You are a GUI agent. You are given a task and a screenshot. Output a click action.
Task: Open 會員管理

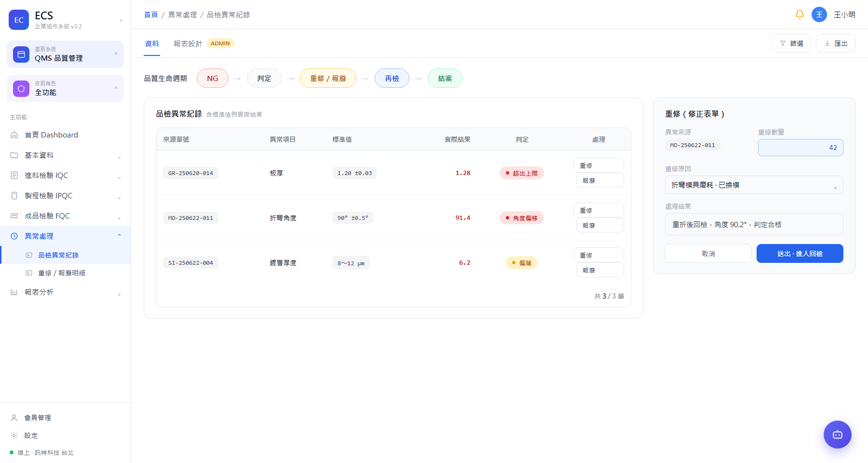[65, 418]
